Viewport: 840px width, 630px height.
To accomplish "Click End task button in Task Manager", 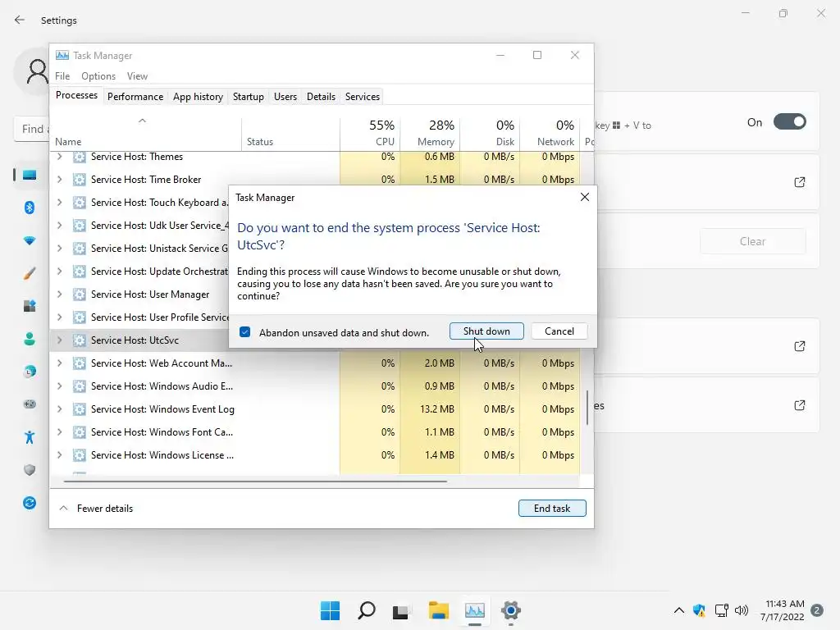I will (x=552, y=509).
